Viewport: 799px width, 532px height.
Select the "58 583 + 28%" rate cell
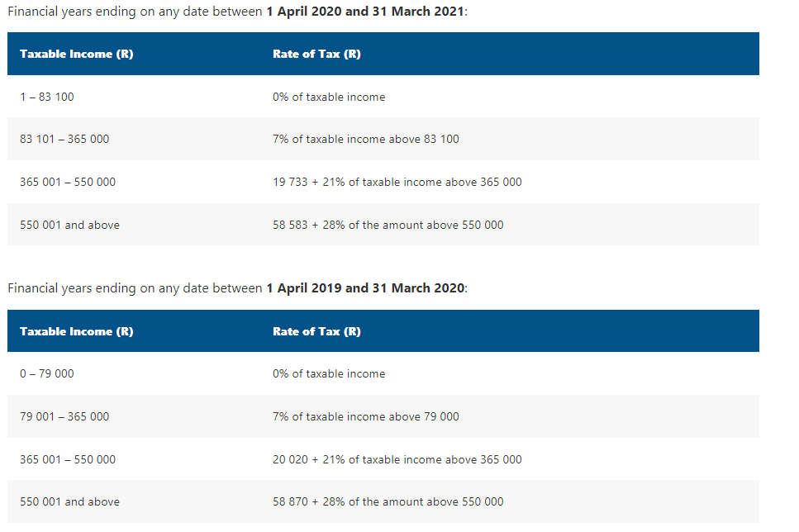(388, 225)
